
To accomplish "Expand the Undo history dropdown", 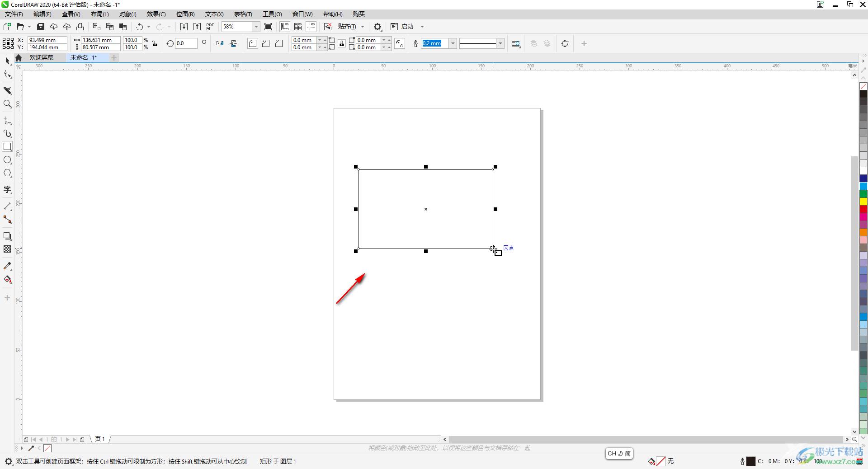I will [x=149, y=27].
